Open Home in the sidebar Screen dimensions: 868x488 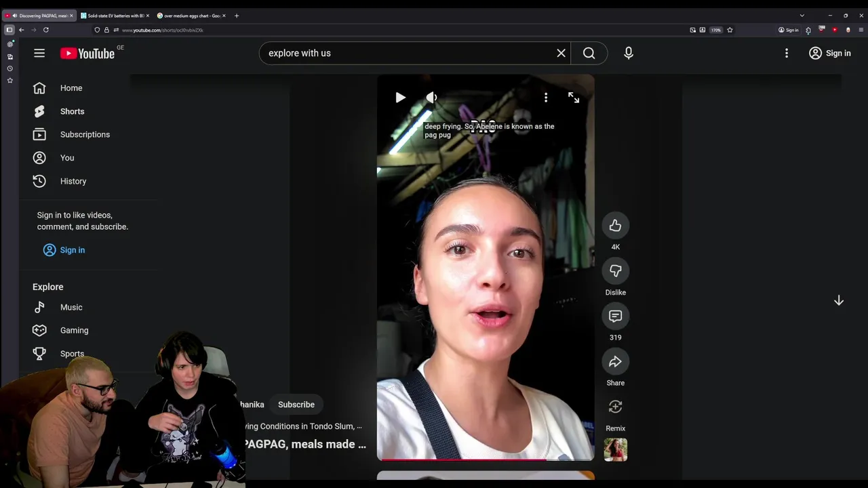click(x=71, y=88)
